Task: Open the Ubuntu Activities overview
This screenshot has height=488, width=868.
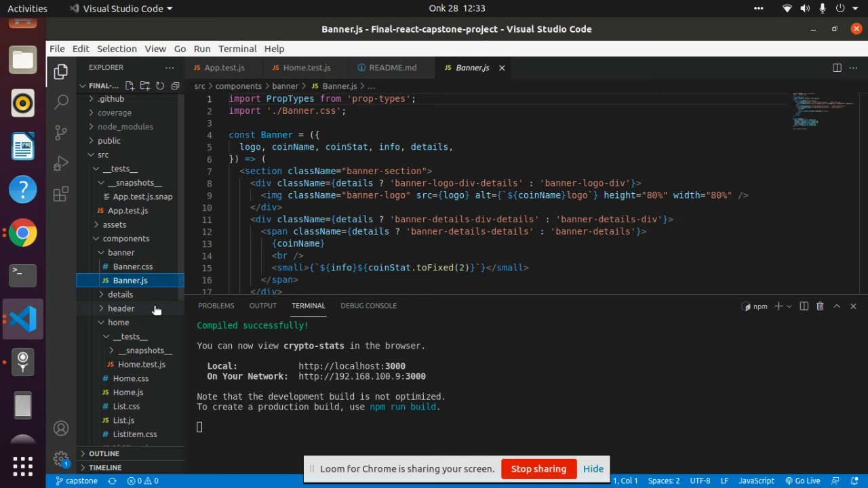Action: pos(27,9)
